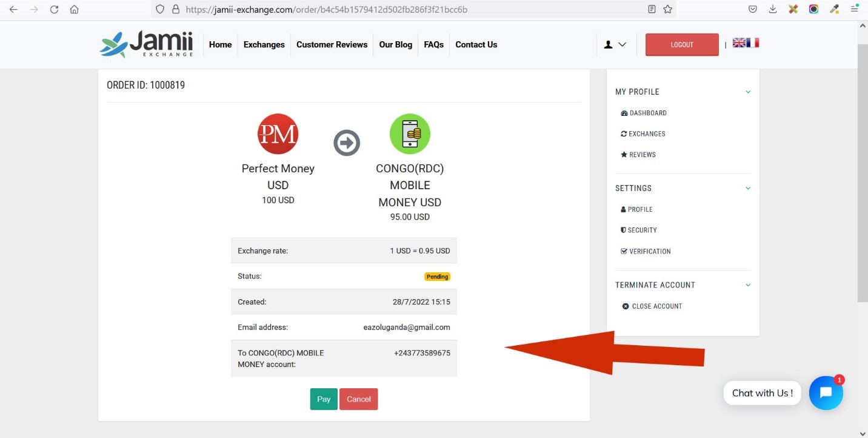Open the FAQs menu item

[x=433, y=44]
